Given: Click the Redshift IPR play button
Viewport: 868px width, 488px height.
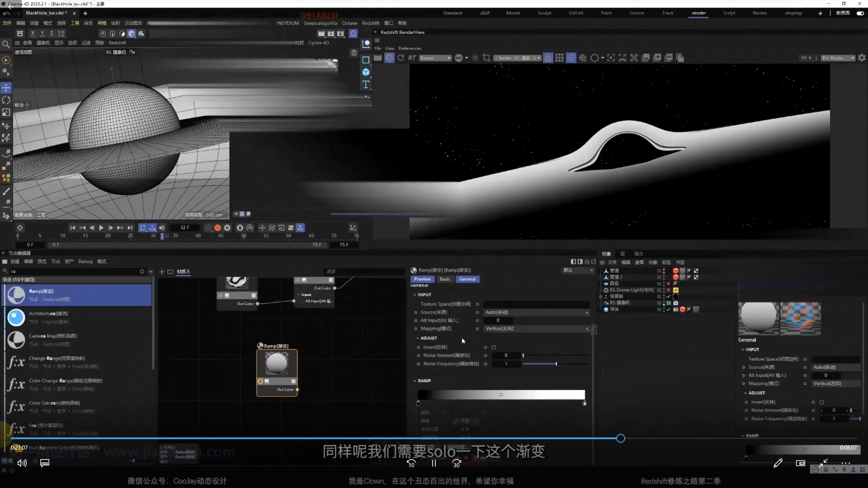Looking at the screenshot, I should 389,58.
